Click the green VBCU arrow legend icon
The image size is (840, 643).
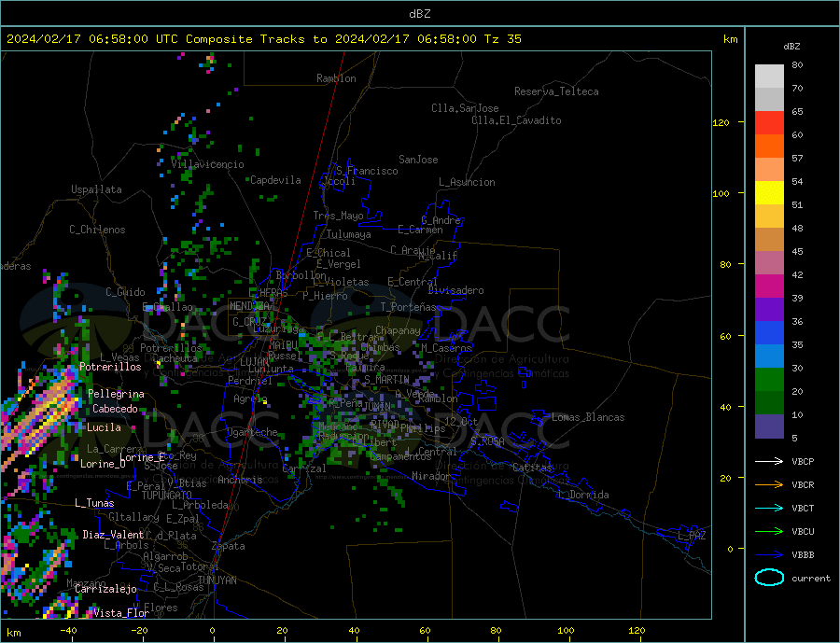point(769,532)
